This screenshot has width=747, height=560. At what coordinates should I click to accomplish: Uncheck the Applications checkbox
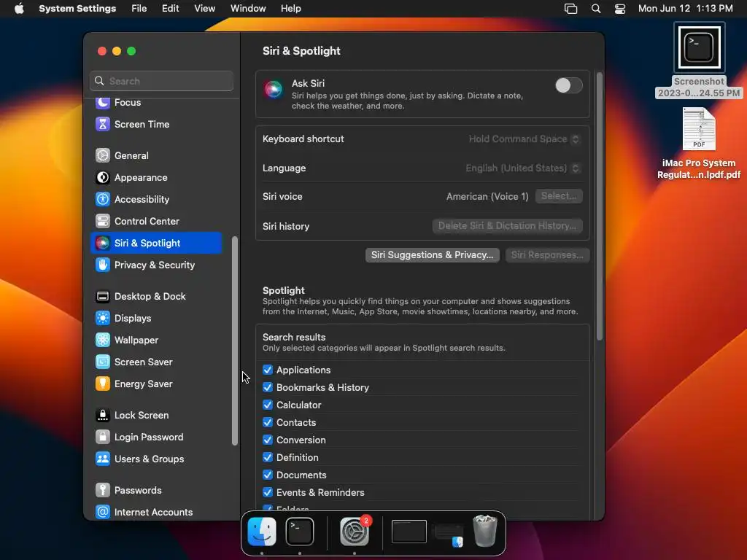coord(268,370)
